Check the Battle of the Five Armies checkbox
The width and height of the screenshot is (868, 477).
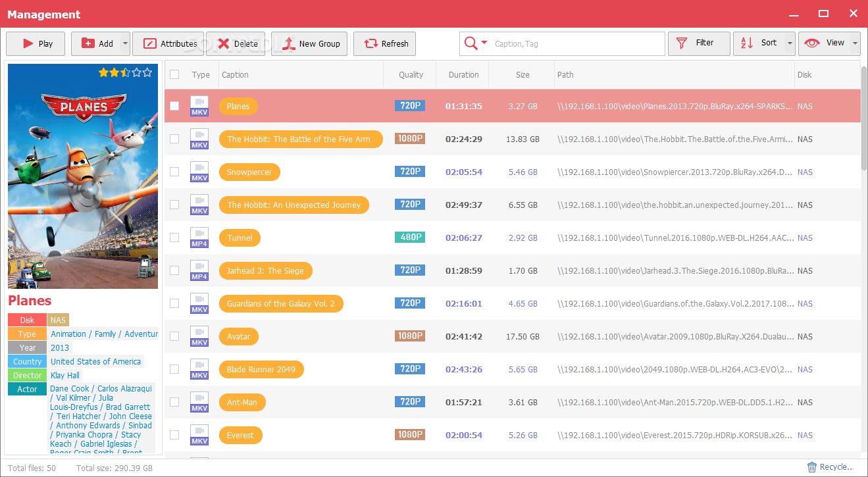174,139
